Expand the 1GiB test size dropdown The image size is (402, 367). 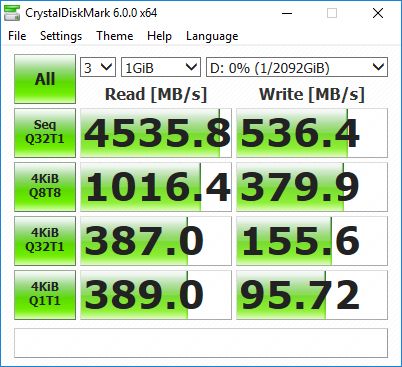tap(161, 67)
